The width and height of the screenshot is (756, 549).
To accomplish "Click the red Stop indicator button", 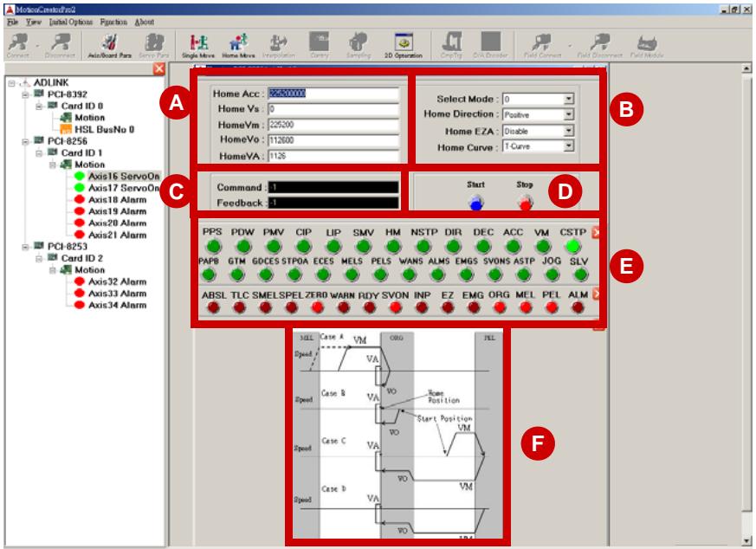I will click(x=525, y=203).
